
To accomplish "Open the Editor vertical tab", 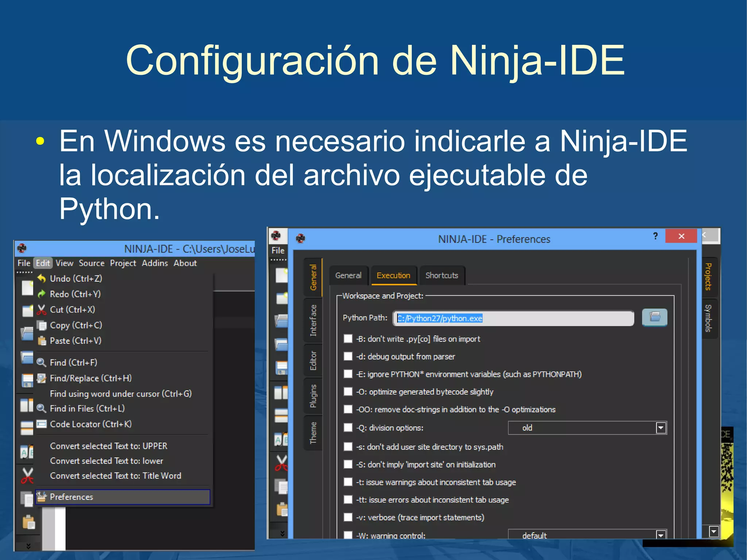I will point(313,360).
